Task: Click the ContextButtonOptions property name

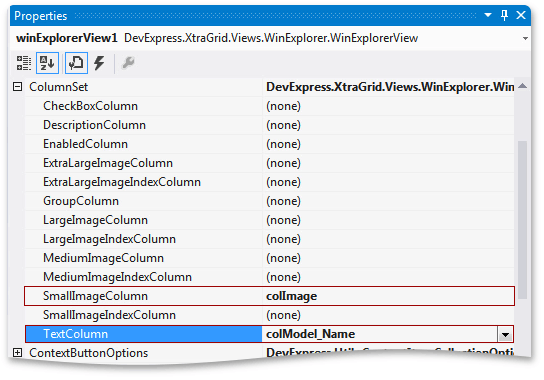Action: pyautogui.click(x=88, y=353)
